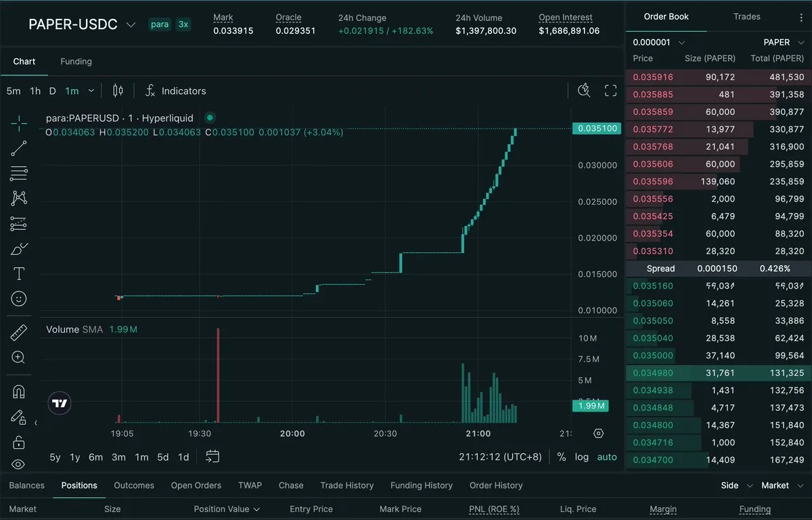Activate the zoom in tool

coord(19,358)
